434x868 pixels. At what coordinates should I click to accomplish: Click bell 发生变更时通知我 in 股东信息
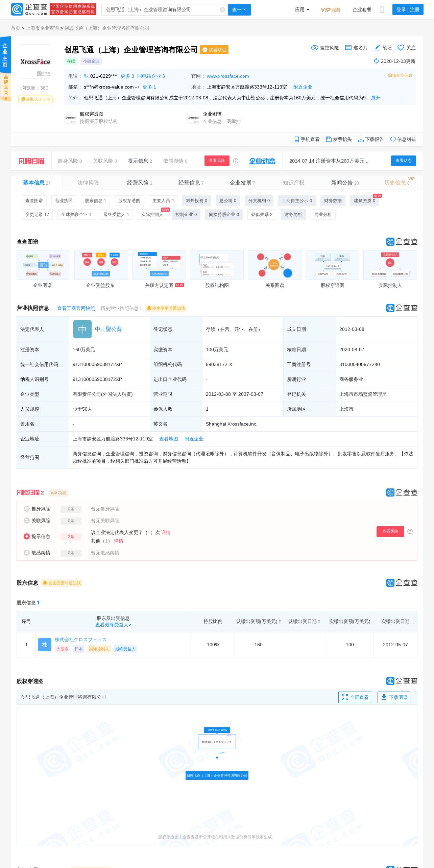pyautogui.click(x=62, y=583)
